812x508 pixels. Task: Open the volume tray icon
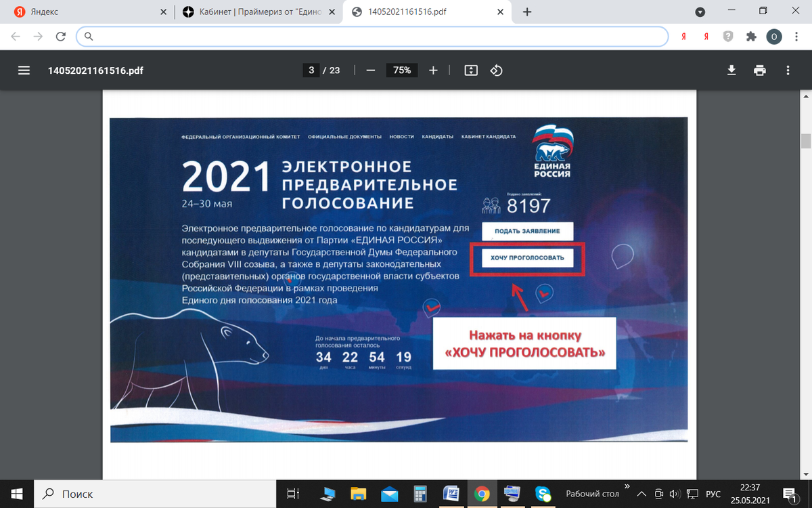[674, 494]
